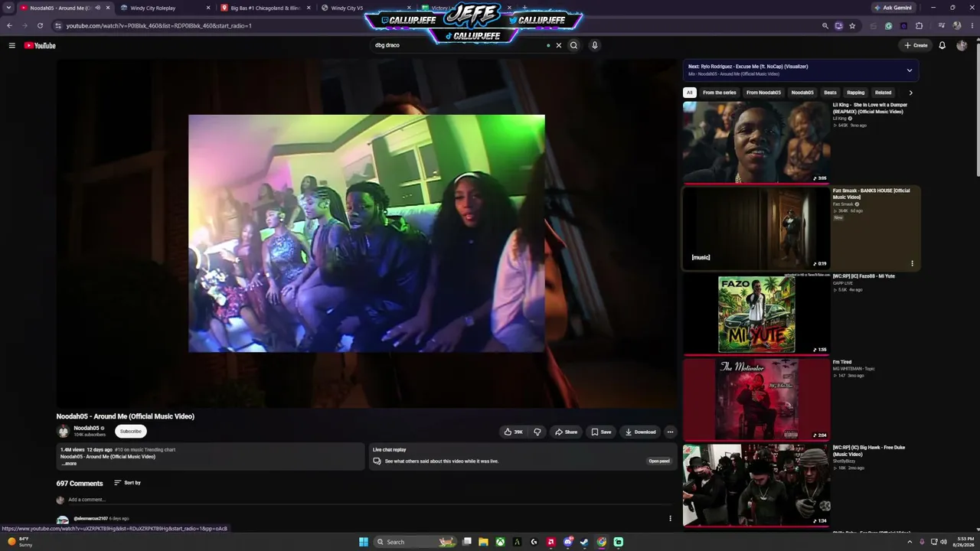Click the Ask Gemini button
The height and width of the screenshot is (551, 980).
[x=893, y=8]
